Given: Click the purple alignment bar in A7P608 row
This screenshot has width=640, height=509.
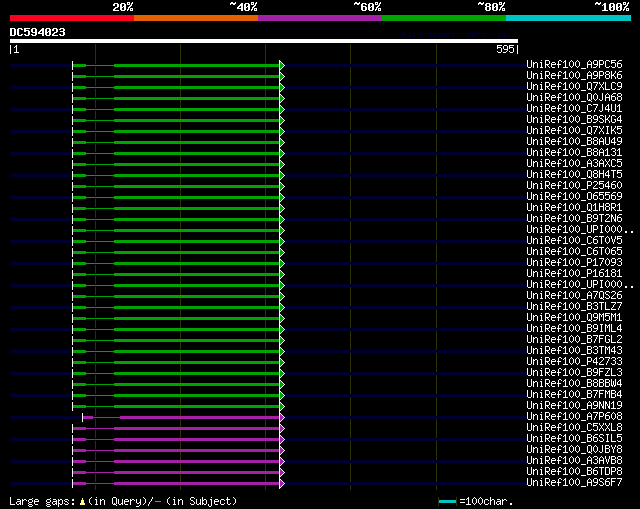Looking at the screenshot, I should coord(200,418).
